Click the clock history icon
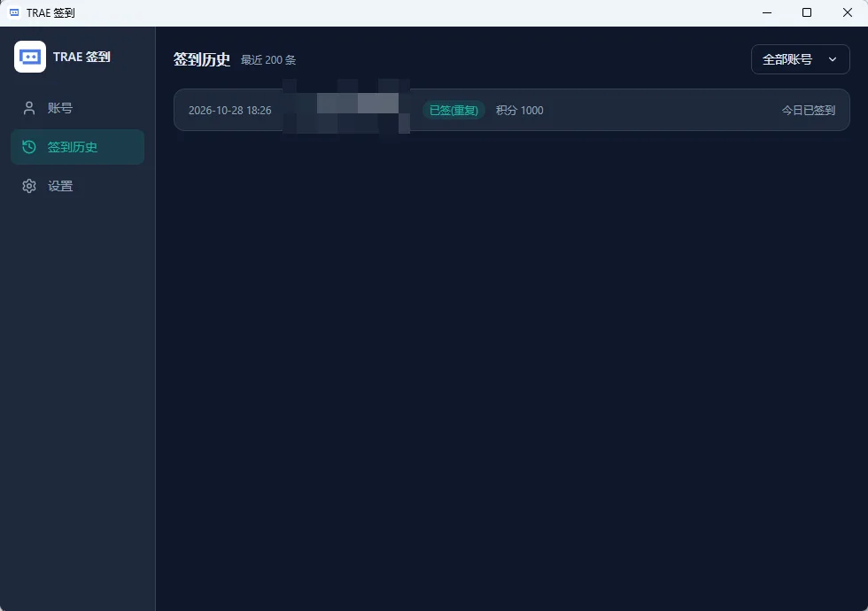Screen dimensions: 868x611 (x=28, y=147)
